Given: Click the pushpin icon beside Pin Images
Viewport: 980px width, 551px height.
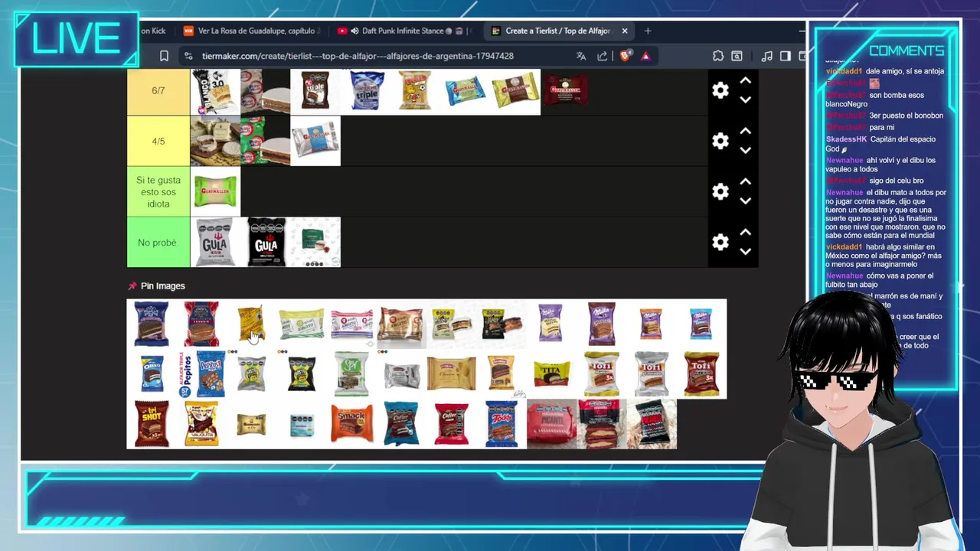Looking at the screenshot, I should [x=132, y=286].
